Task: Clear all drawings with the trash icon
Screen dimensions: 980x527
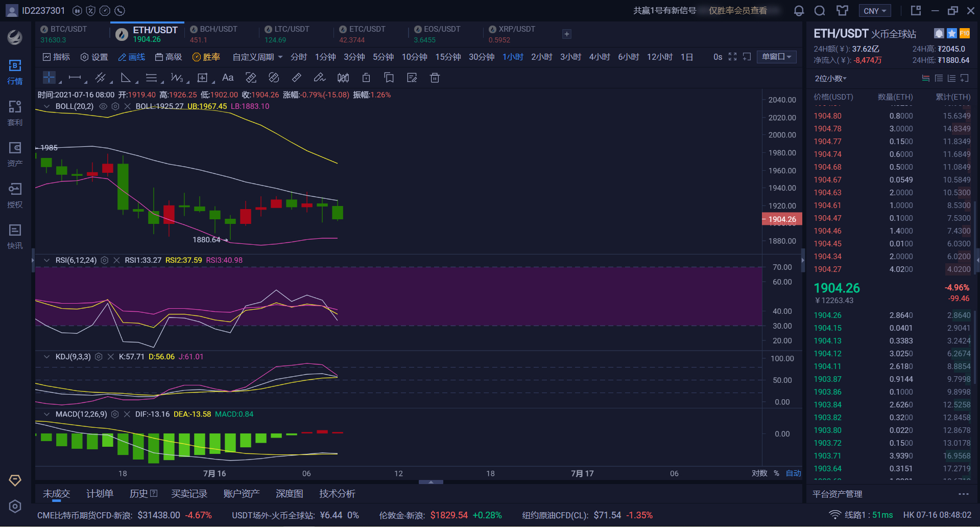Action: [x=435, y=77]
